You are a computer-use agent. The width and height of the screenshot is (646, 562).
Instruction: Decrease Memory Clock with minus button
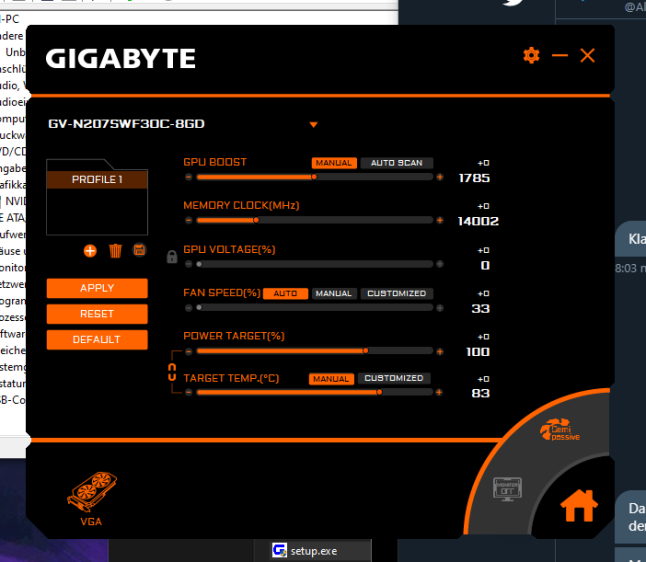click(189, 220)
